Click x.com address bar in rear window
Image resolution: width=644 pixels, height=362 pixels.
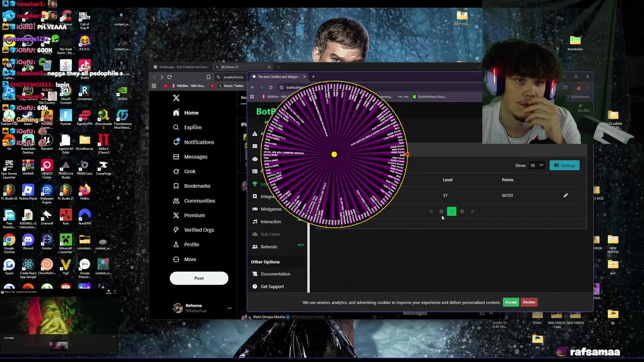pos(233,77)
